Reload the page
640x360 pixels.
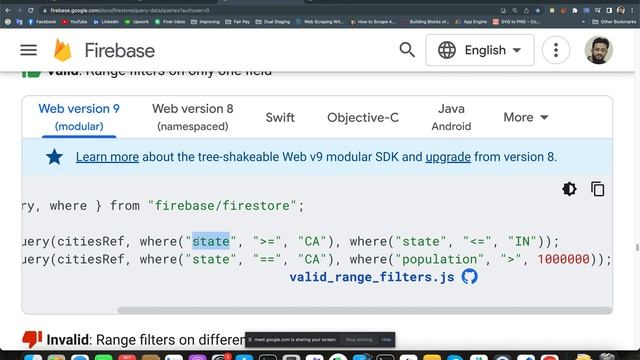[x=31, y=10]
